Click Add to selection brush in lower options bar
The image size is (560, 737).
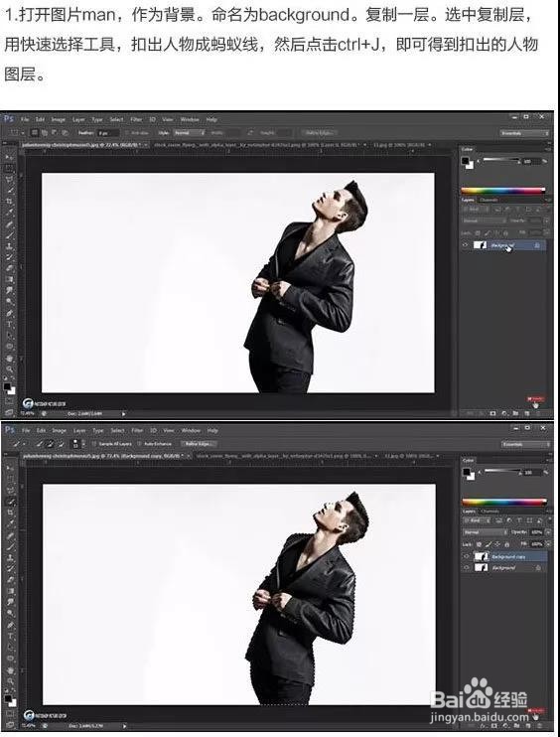click(51, 444)
